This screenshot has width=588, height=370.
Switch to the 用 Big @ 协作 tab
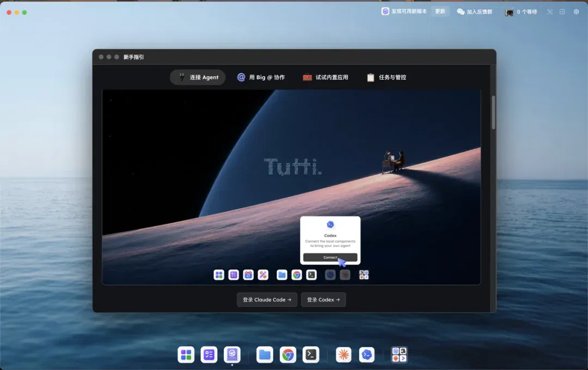[261, 77]
